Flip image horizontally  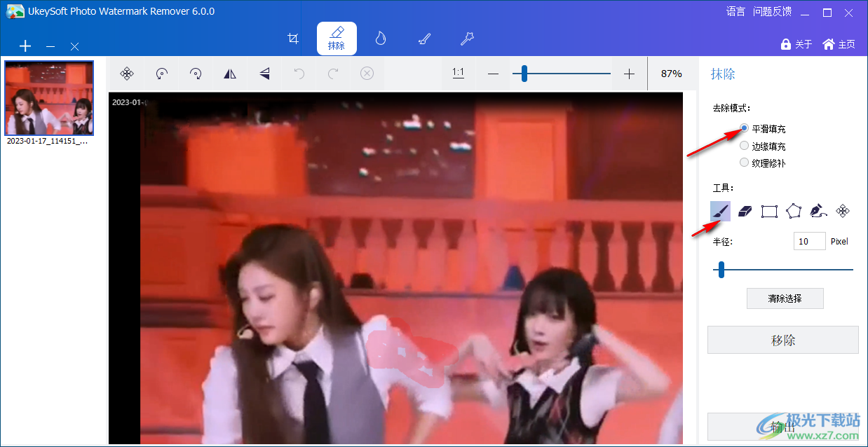pos(230,73)
